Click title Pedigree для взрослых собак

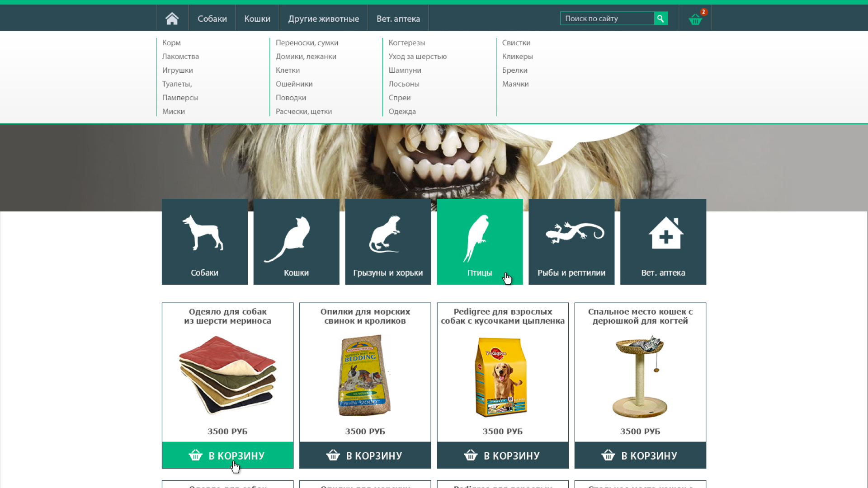click(503, 316)
